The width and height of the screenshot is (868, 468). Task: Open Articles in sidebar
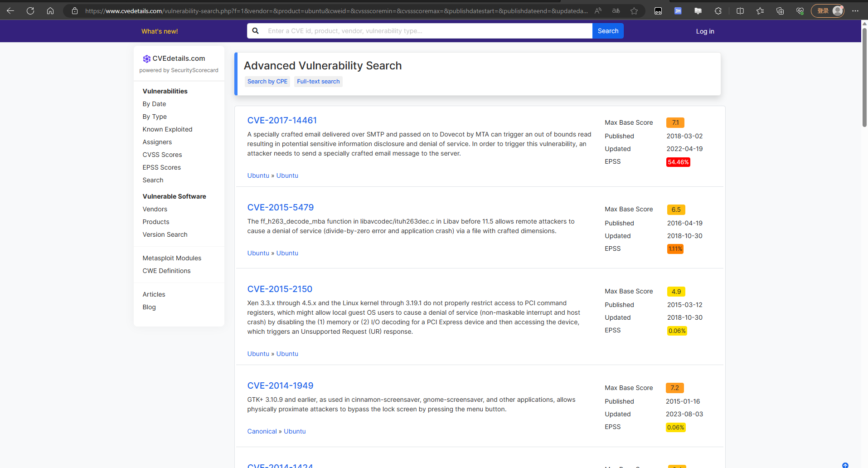tap(154, 294)
